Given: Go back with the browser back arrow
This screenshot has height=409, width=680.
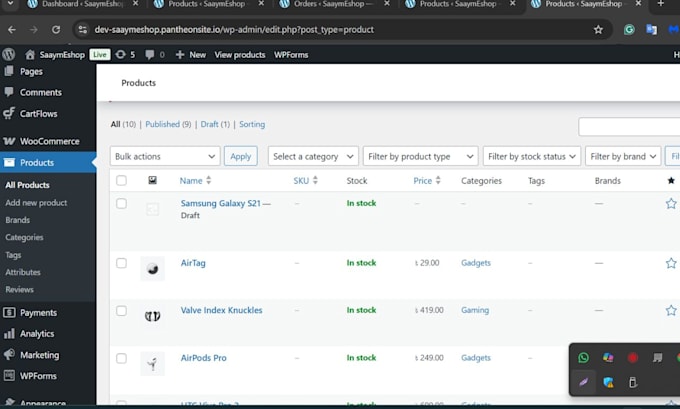Looking at the screenshot, I should (x=12, y=29).
